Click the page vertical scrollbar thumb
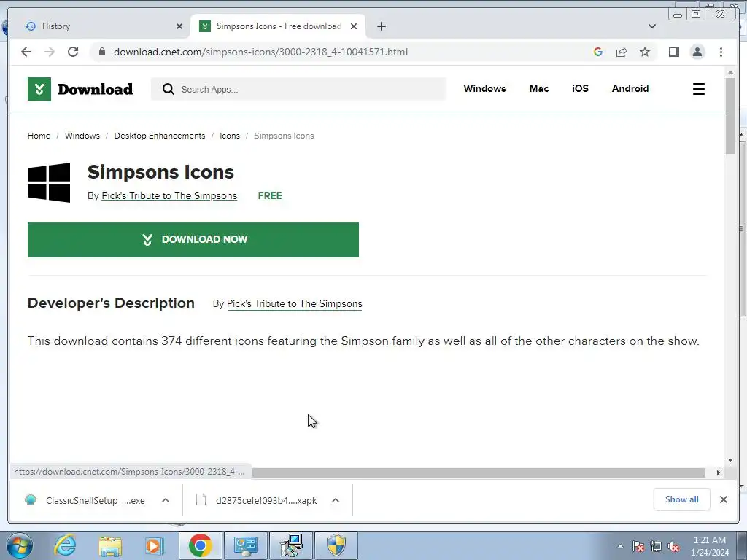This screenshot has width=747, height=560. pos(730,115)
